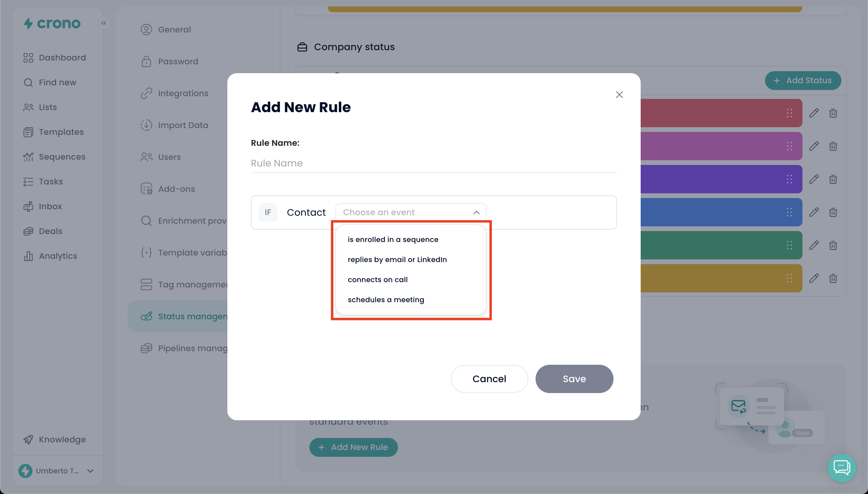Select 'is enrolled in a sequence' option

tap(393, 240)
